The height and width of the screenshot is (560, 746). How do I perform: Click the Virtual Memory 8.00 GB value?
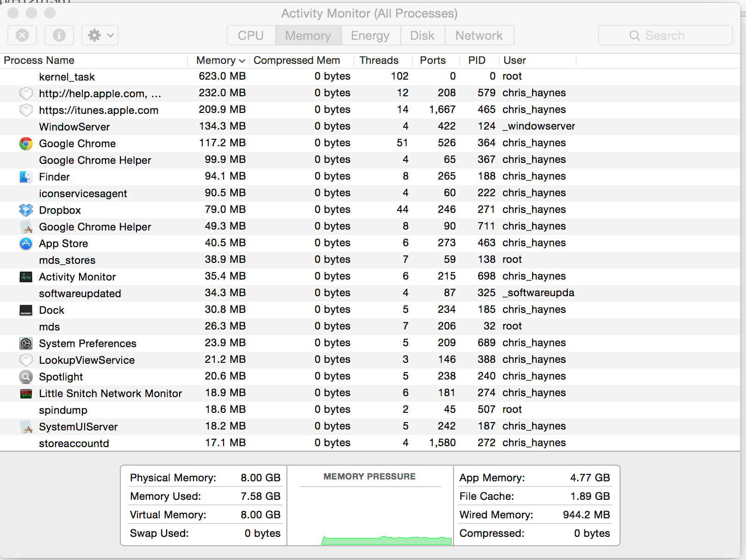261,515
